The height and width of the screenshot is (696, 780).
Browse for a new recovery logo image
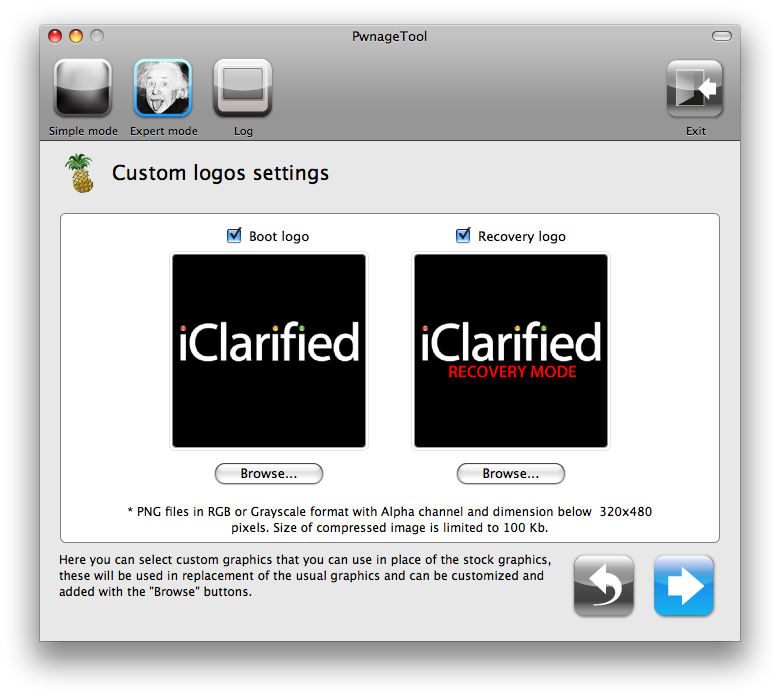tap(511, 473)
